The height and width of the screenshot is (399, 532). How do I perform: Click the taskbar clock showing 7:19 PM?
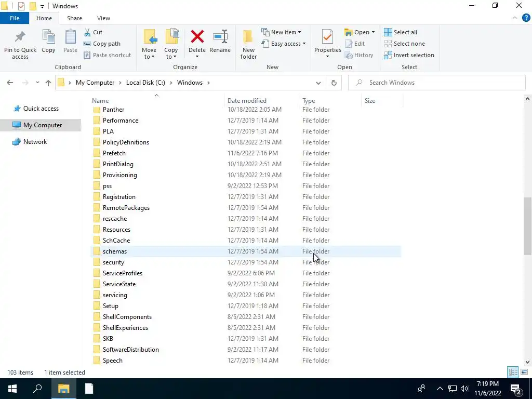pyautogui.click(x=487, y=389)
